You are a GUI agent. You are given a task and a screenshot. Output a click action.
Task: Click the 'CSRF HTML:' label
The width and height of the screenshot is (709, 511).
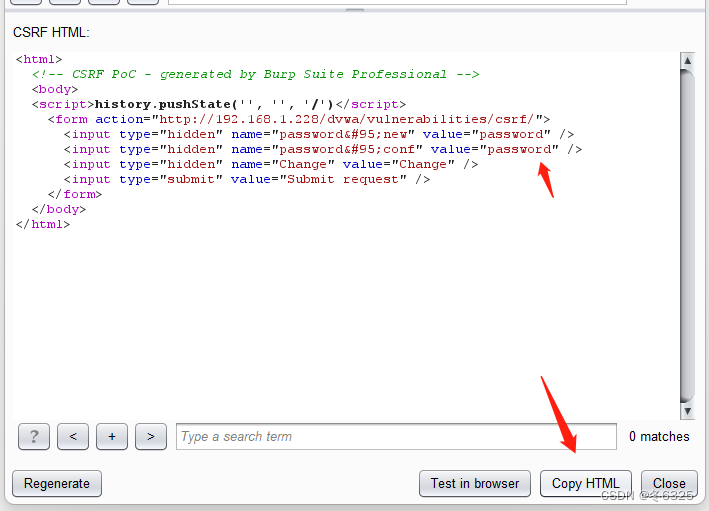coord(51,33)
